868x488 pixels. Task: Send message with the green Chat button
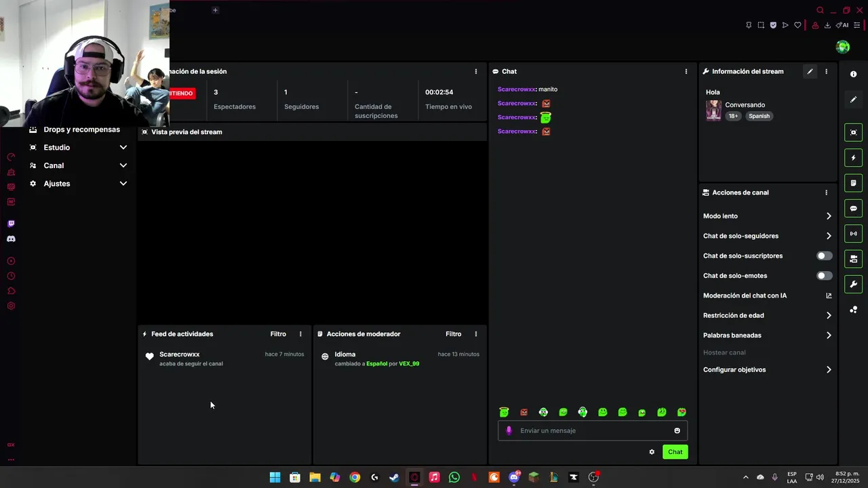pos(675,452)
